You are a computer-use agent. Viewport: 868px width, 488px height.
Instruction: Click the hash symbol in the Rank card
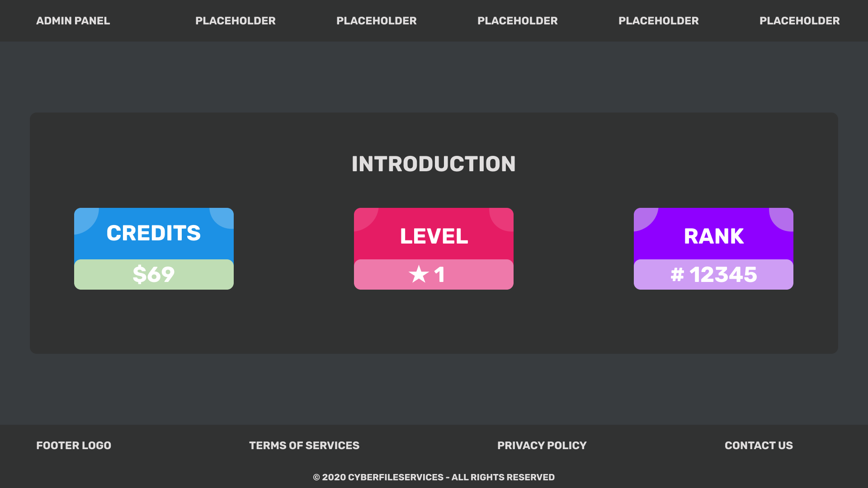[677, 274]
